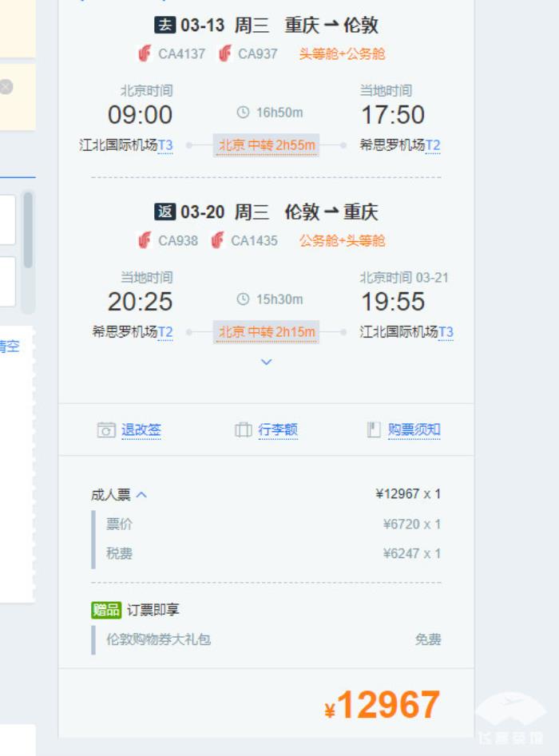
Task: Open the 退改签 refund policy link
Action: [141, 429]
